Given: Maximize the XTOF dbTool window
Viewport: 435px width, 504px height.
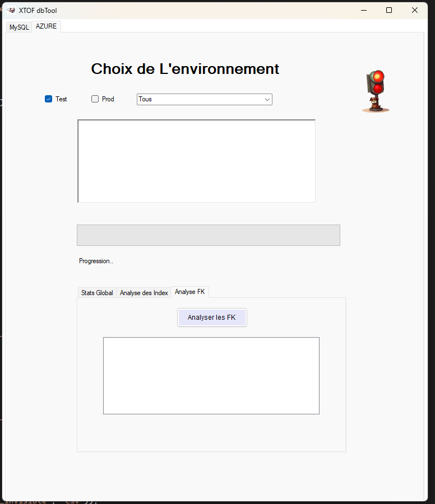Looking at the screenshot, I should 389,10.
